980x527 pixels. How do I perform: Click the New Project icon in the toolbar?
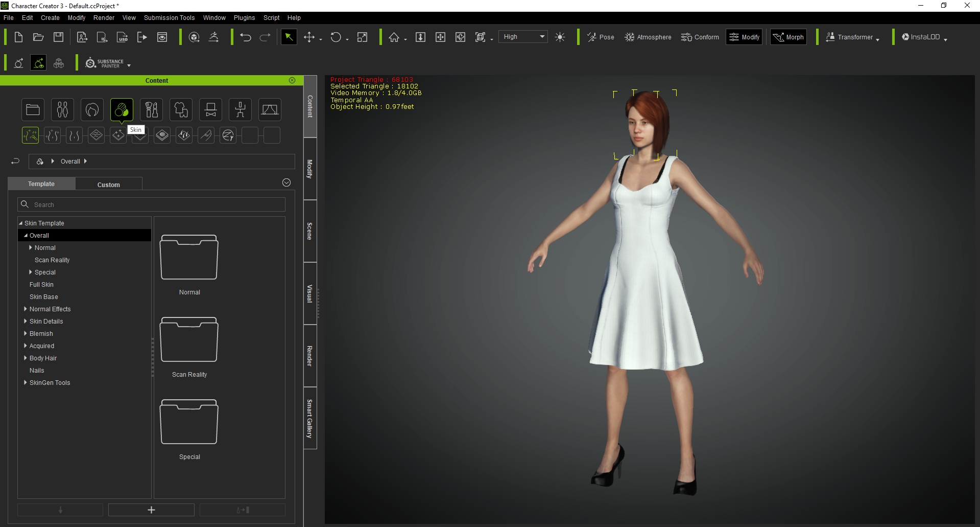coord(18,37)
